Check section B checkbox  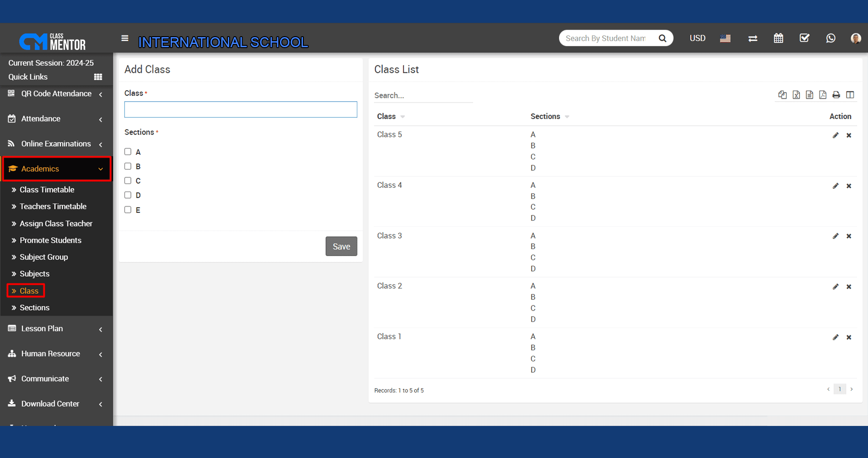point(128,166)
